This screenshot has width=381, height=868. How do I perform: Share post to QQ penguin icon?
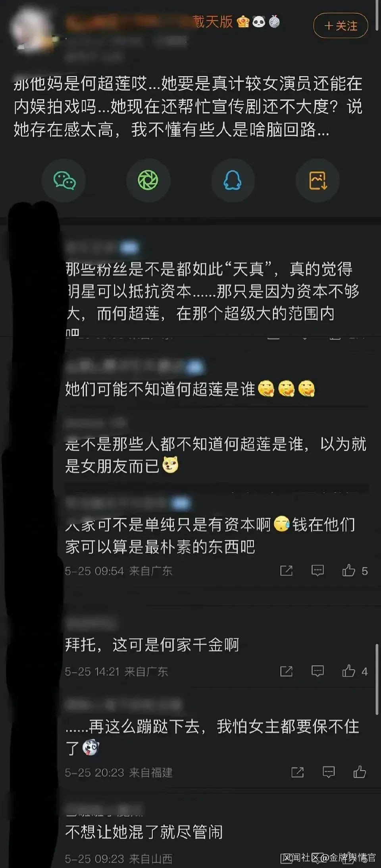[233, 181]
